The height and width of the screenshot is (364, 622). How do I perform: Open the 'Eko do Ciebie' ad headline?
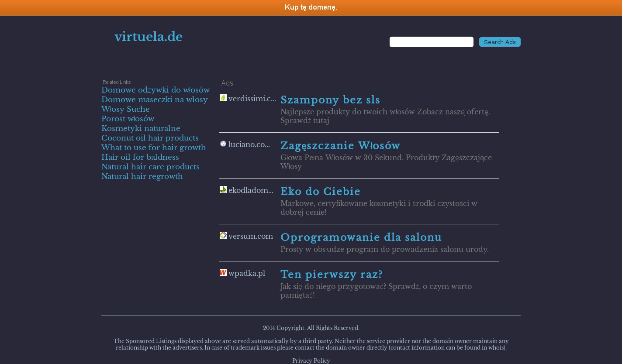coord(321,192)
